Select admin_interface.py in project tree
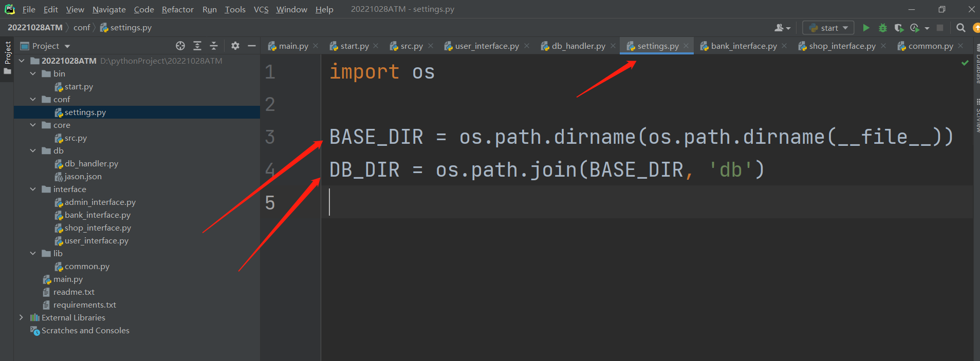The height and width of the screenshot is (361, 980). [x=100, y=202]
